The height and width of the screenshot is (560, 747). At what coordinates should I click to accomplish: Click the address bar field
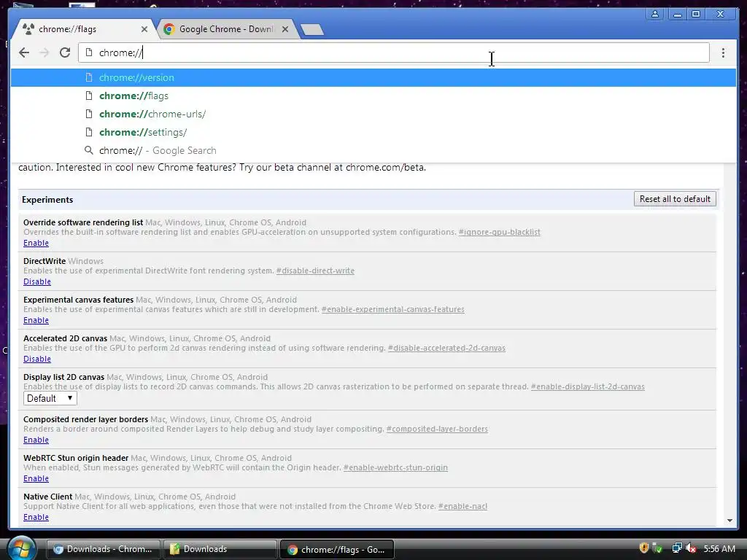click(393, 52)
